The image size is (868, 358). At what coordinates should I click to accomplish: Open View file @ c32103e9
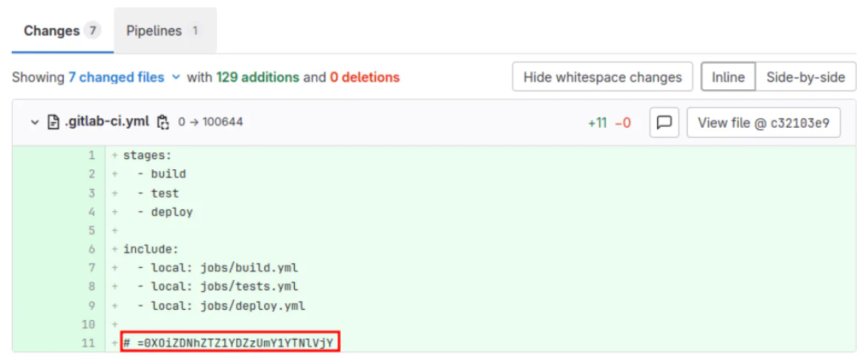[763, 123]
